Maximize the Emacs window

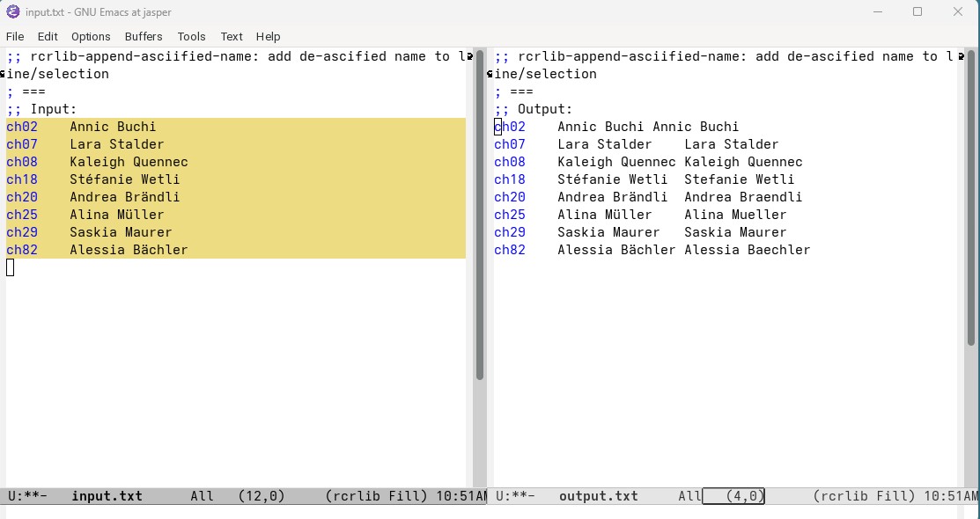[x=917, y=11]
